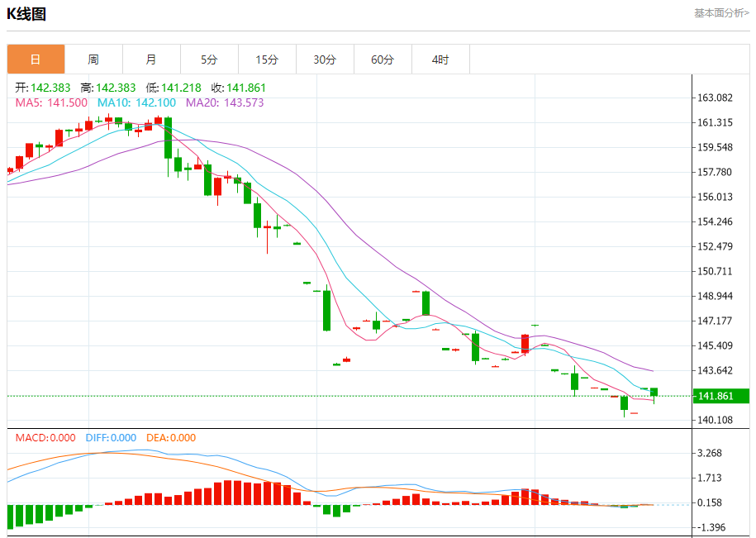Click the 收:141.861 closing price value
The height and width of the screenshot is (538, 756).
(239, 88)
